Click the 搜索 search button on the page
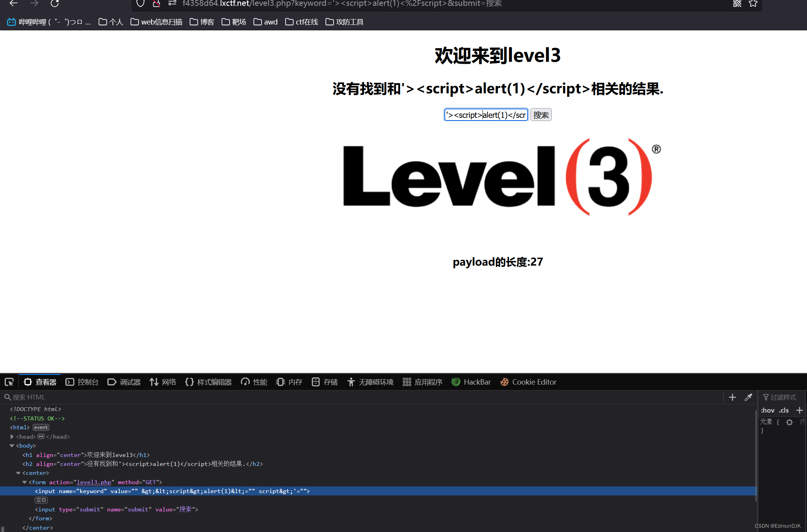Viewport: 807px width, 532px height. tap(540, 114)
